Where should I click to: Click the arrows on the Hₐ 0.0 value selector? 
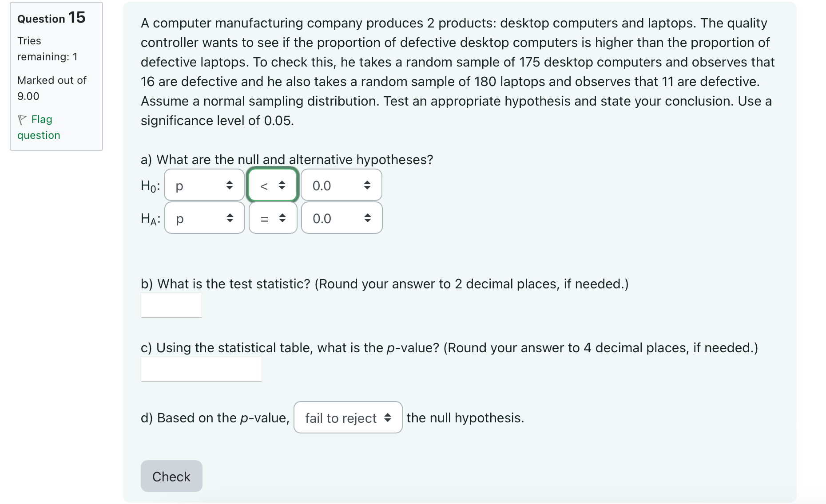(368, 218)
